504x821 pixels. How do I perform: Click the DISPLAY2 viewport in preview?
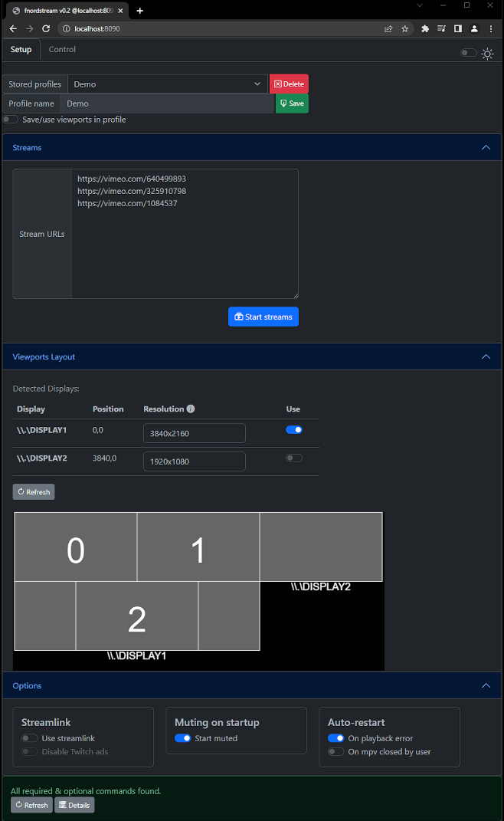[321, 547]
